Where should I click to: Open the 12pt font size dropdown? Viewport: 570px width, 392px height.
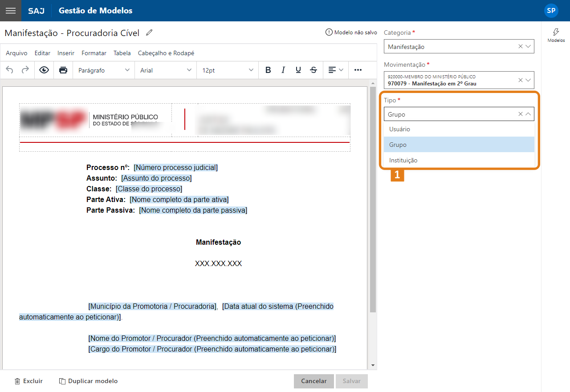pyautogui.click(x=228, y=70)
